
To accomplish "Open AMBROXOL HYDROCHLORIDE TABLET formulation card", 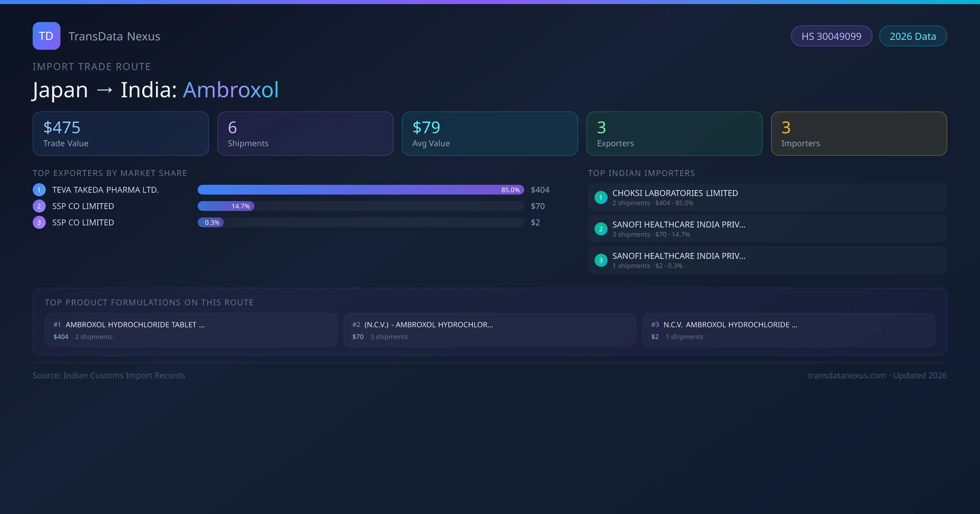I will click(191, 330).
